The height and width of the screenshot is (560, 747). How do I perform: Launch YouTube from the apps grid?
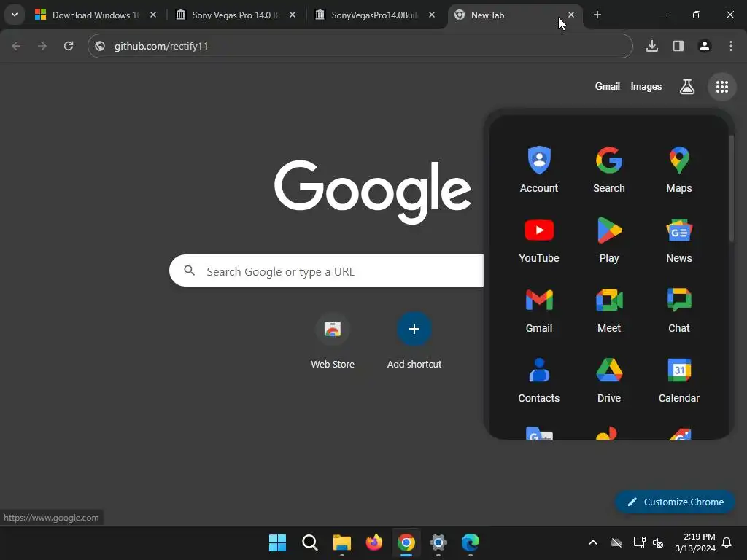click(539, 238)
